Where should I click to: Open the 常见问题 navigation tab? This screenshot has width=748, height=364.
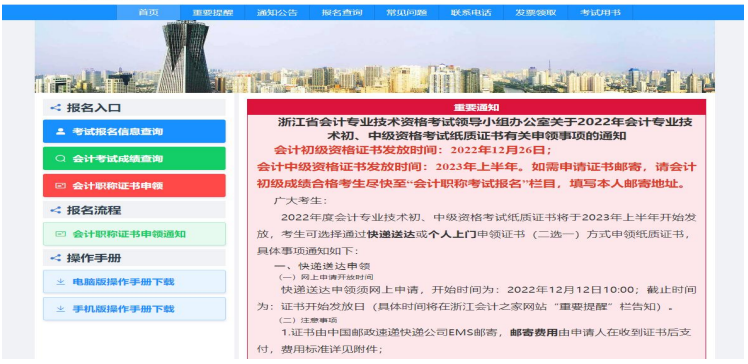point(406,12)
